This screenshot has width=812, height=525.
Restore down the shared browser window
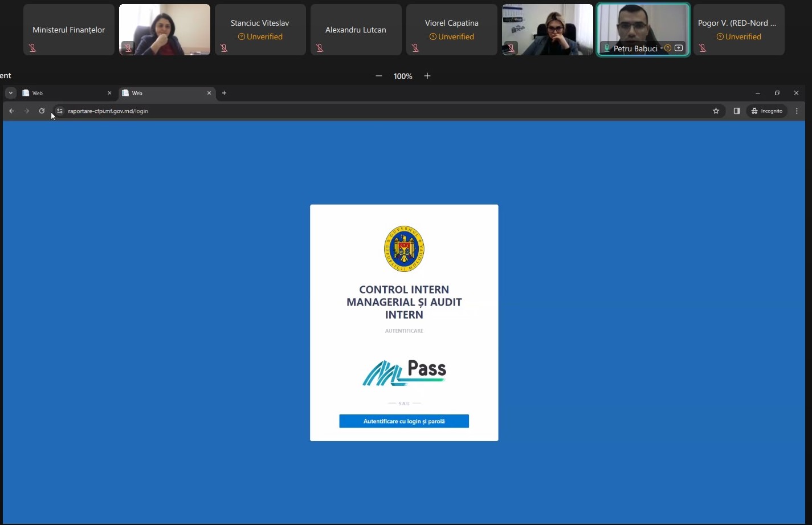[x=777, y=93]
